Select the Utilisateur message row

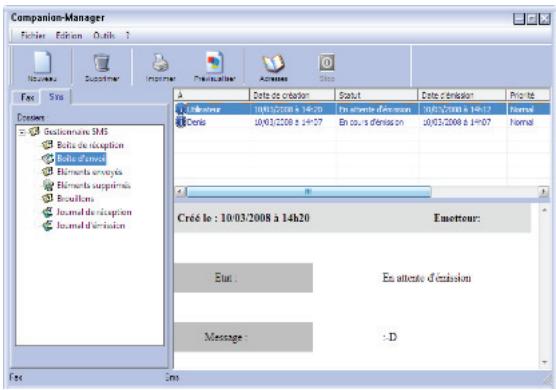pyautogui.click(x=362, y=109)
